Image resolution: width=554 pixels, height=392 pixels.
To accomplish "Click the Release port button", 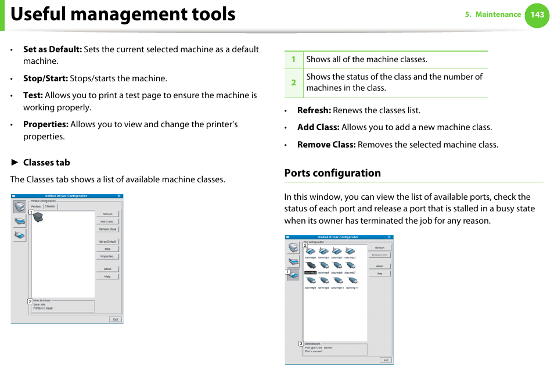I will point(380,255).
